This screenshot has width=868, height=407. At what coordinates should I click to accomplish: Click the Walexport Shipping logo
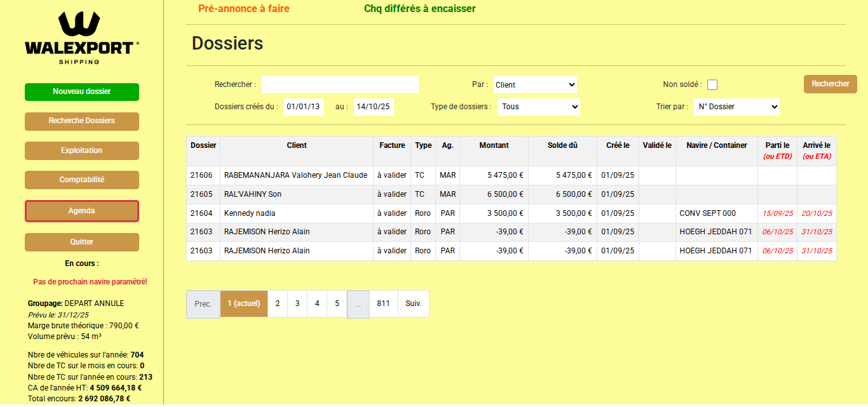click(81, 38)
